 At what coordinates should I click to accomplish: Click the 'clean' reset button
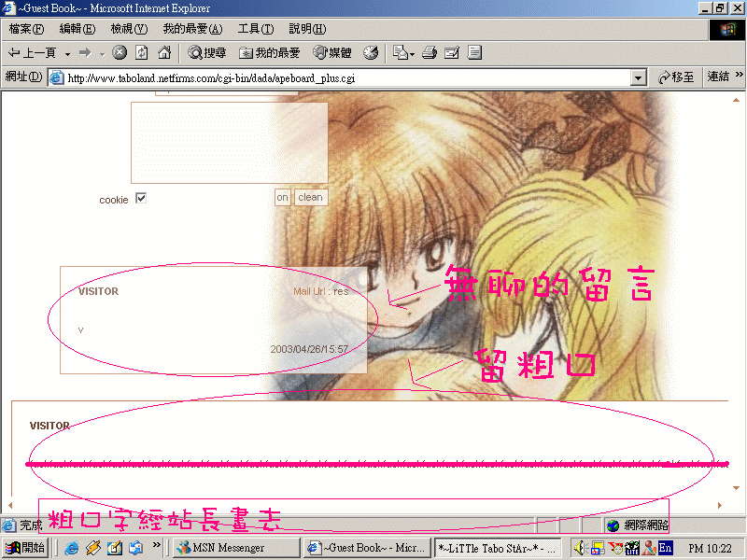(x=311, y=197)
